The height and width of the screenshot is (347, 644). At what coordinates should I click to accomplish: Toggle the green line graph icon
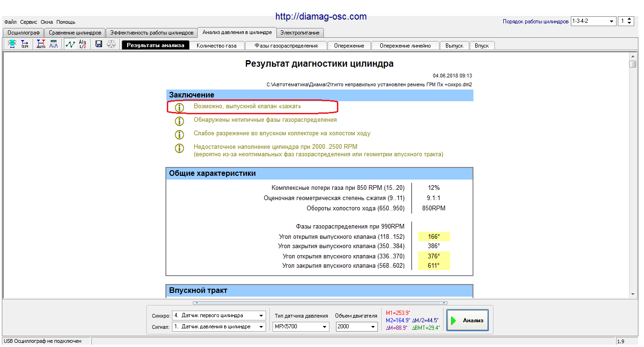pos(70,44)
